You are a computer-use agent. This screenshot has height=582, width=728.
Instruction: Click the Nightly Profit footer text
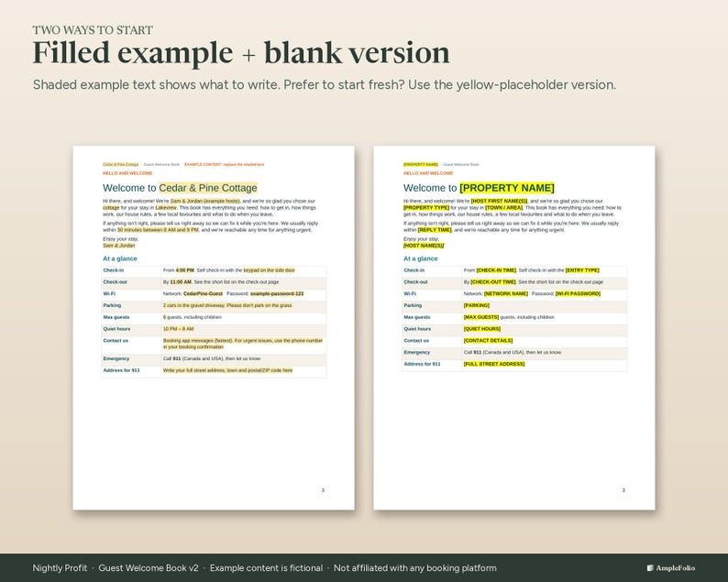60,567
